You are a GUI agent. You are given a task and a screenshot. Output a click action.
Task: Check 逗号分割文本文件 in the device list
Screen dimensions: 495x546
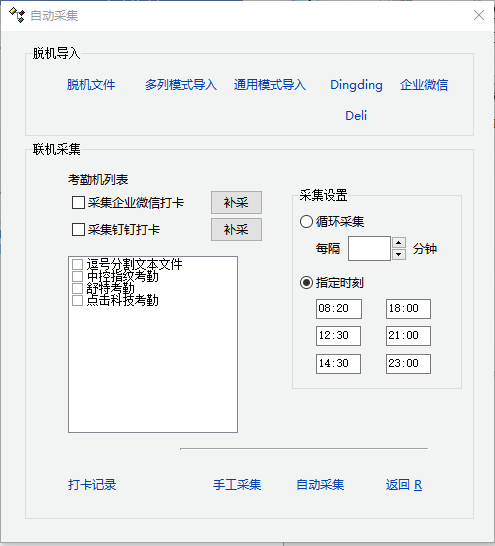(x=77, y=264)
